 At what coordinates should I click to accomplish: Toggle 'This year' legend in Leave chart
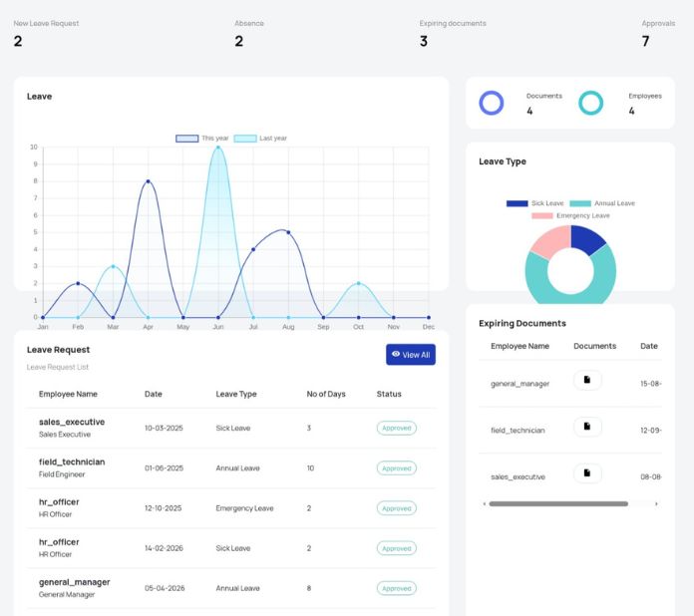pos(202,139)
